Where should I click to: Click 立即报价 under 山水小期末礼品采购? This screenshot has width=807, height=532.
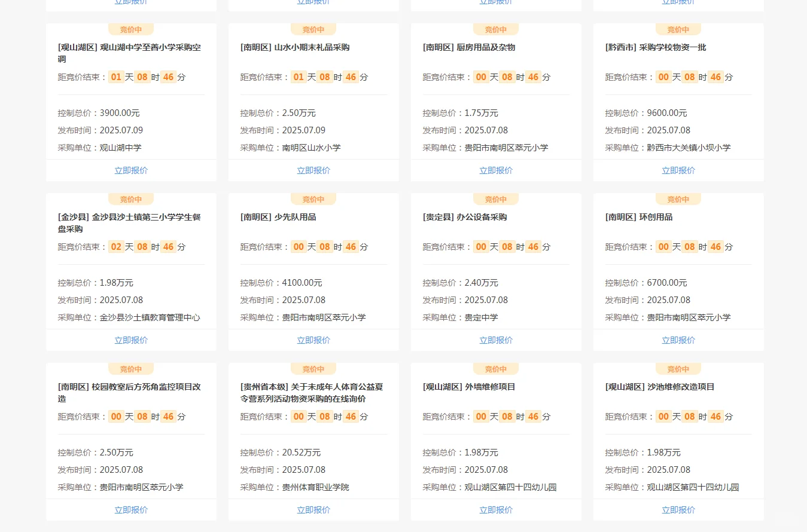tap(313, 170)
